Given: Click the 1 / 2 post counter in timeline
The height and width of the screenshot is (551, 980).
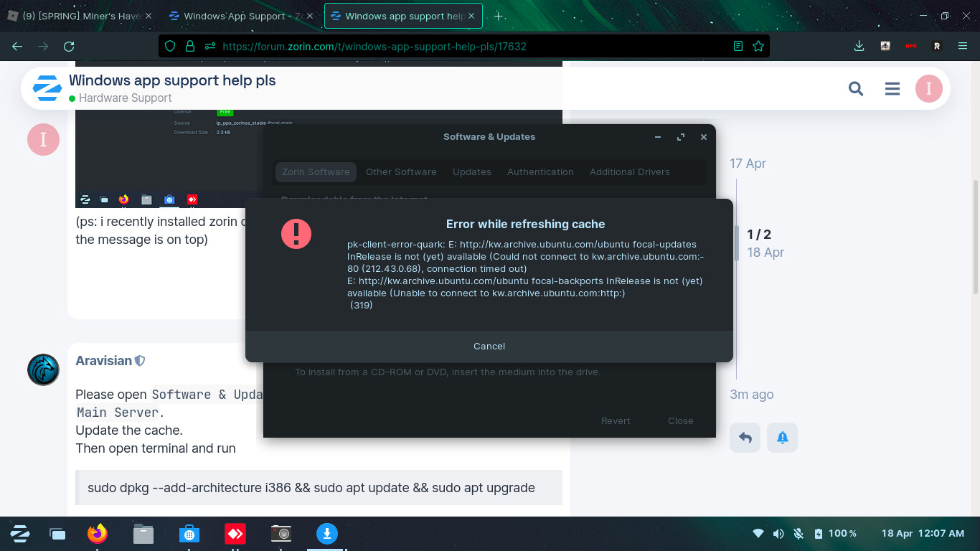Looking at the screenshot, I should pos(759,235).
